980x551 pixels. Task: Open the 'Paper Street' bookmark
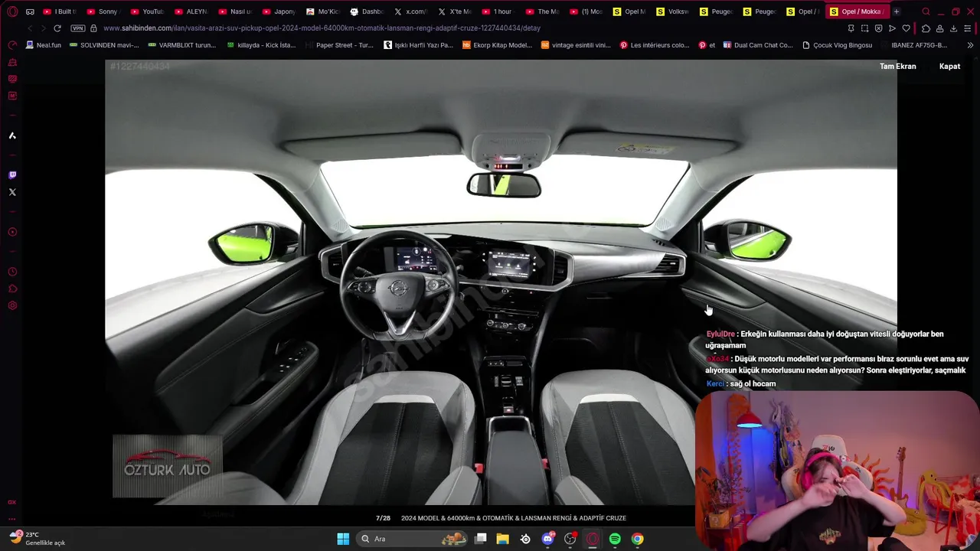point(338,45)
